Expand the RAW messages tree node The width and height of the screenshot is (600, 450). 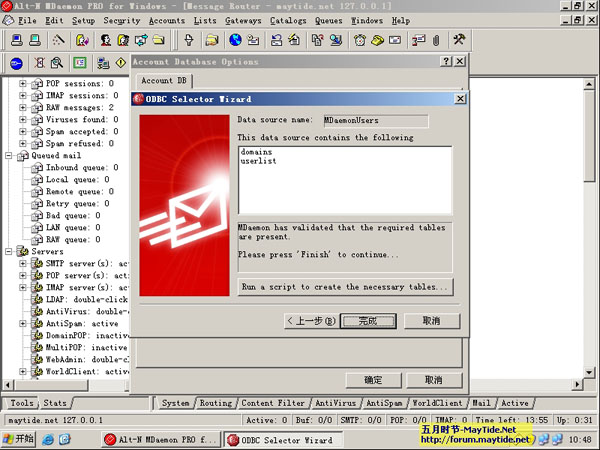coord(23,108)
